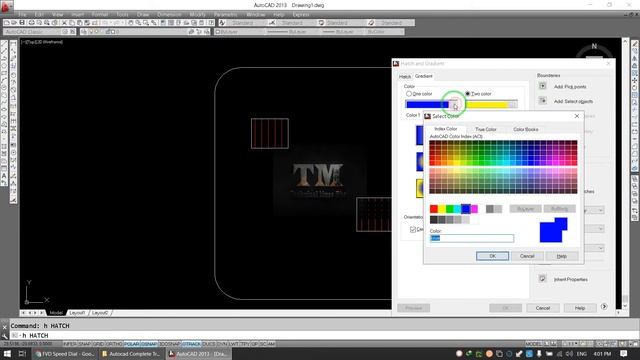640x360 pixels.
Task: Switch to the True Color tab
Action: 486,129
